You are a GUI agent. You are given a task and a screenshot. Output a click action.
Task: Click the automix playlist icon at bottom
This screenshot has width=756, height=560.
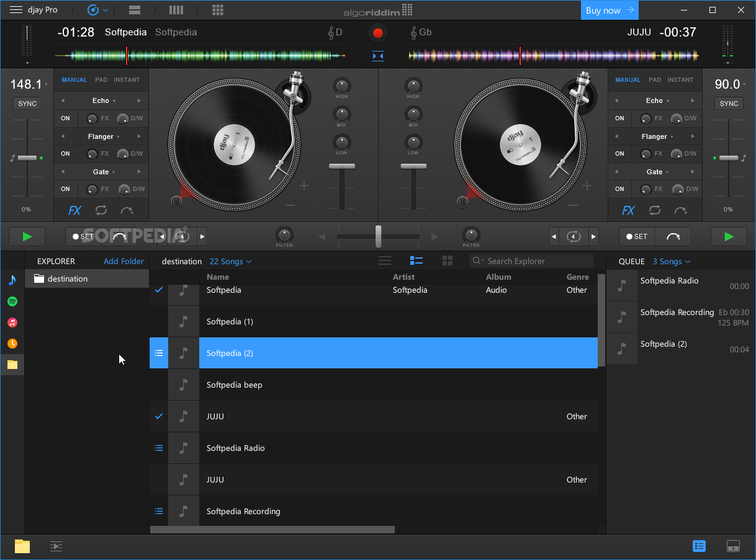[x=56, y=546]
